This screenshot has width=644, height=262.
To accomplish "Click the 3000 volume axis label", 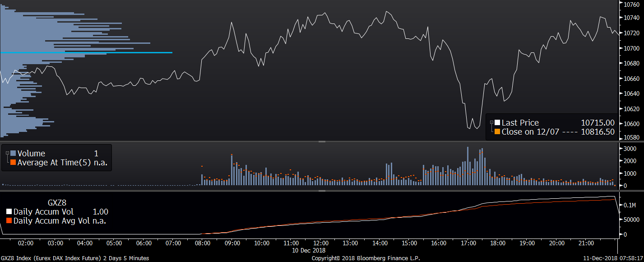I will [630, 149].
